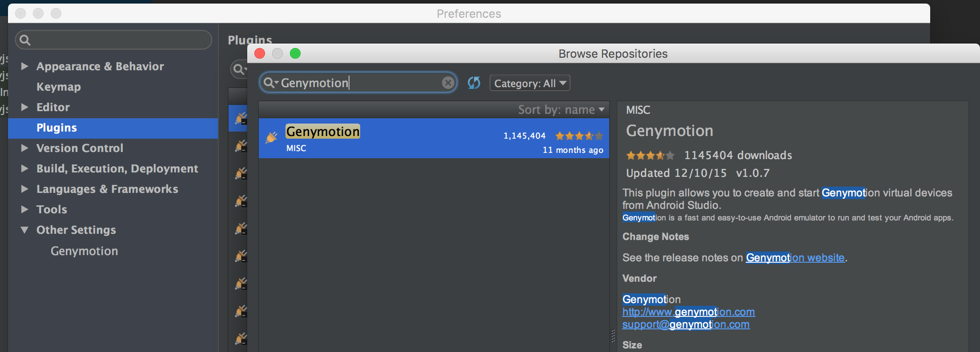The width and height of the screenshot is (980, 352).
Task: Click the support@genymotion.com email link
Action: coord(686,324)
